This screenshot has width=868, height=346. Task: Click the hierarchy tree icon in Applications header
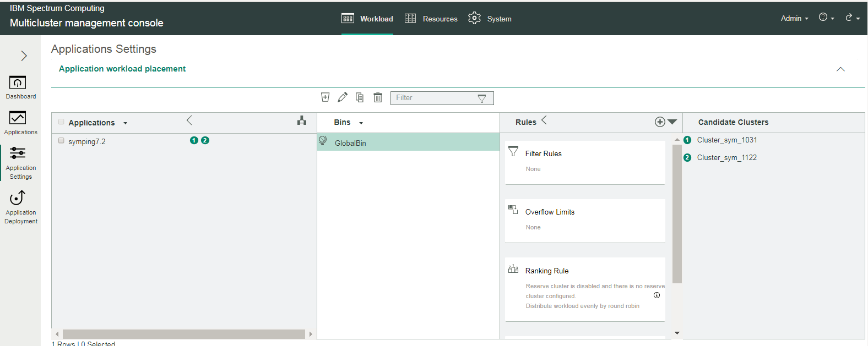click(x=302, y=120)
